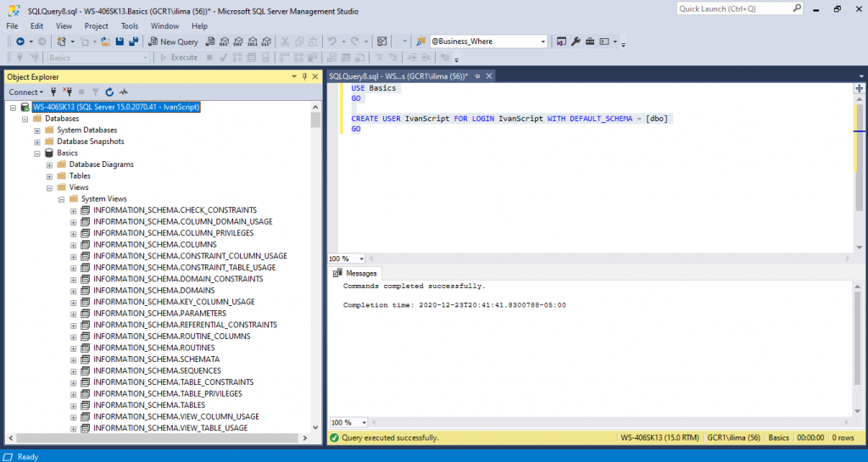Click scroll-down arrow of Object Explorer

[x=315, y=428]
